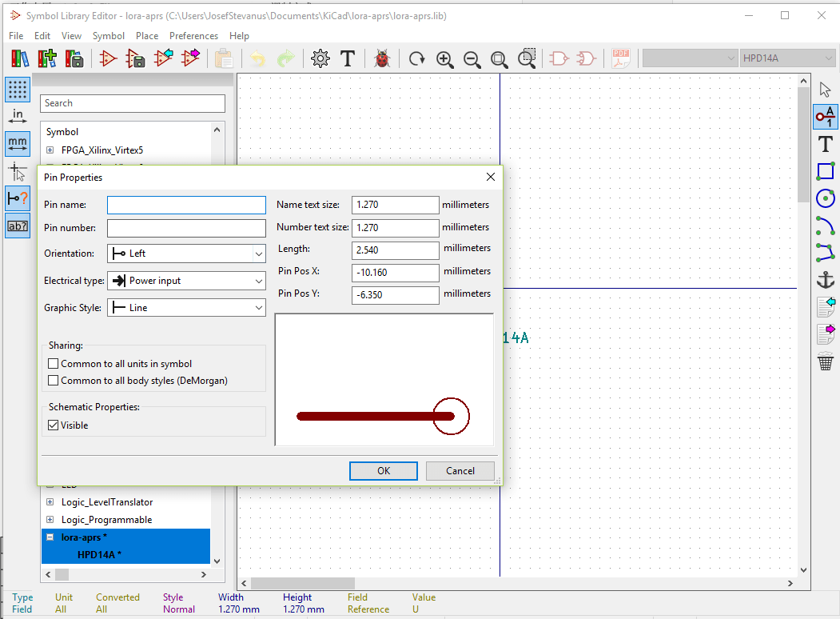Uncheck the Visible schematic property
The height and width of the screenshot is (619, 840).
coord(53,425)
